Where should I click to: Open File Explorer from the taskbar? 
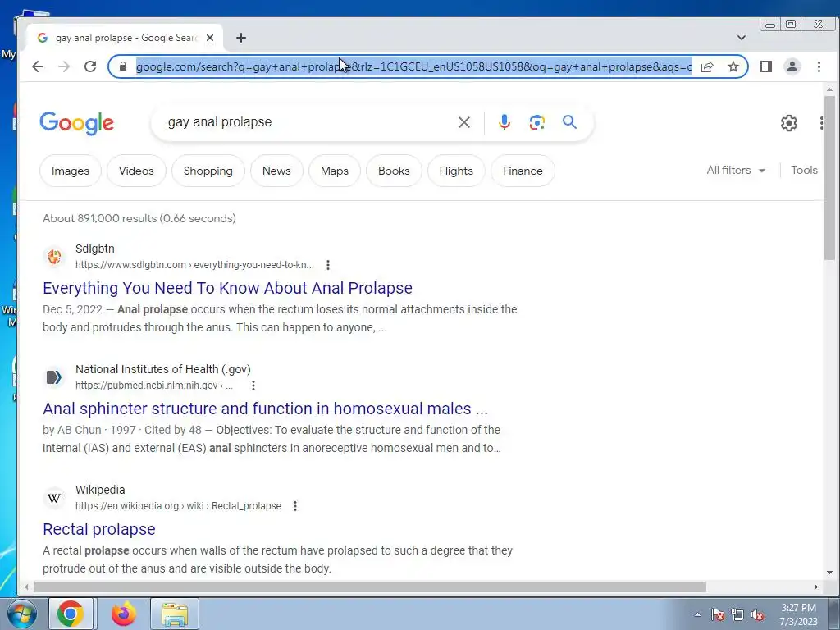point(175,614)
